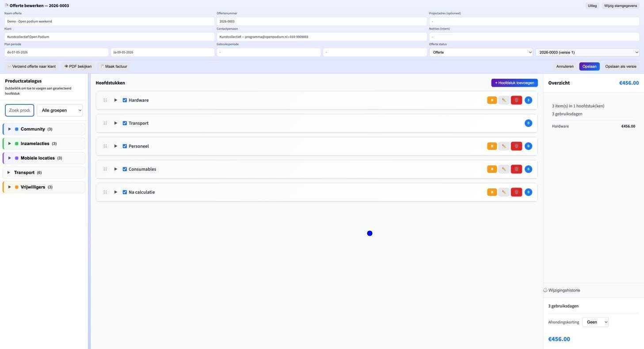Open the Wijzigingshistorie section
Screen dimensions: 644x349
pos(564,291)
